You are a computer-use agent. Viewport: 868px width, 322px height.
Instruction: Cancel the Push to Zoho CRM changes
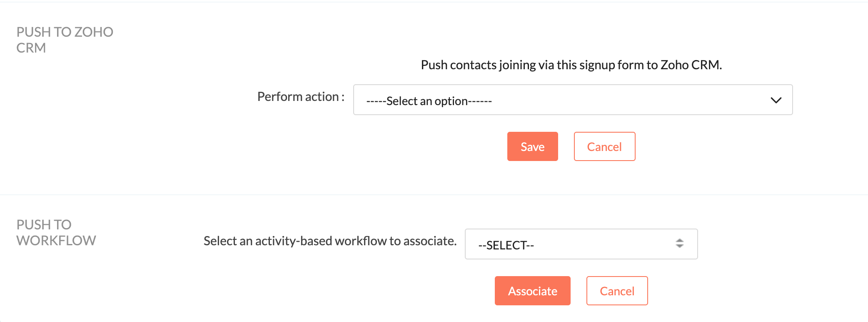[604, 147]
